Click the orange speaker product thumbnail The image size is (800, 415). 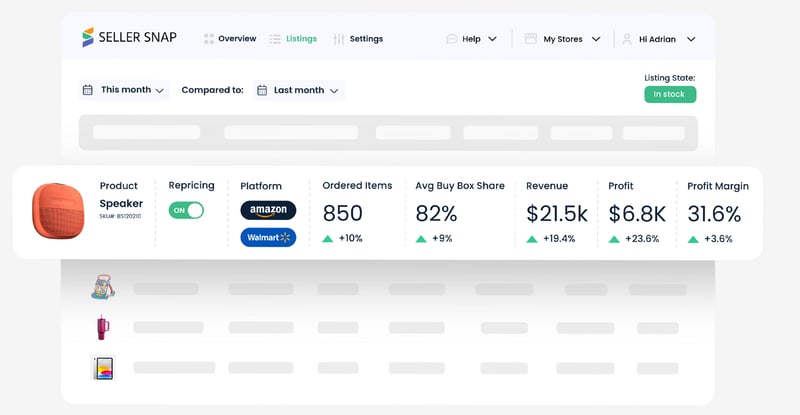(x=58, y=211)
